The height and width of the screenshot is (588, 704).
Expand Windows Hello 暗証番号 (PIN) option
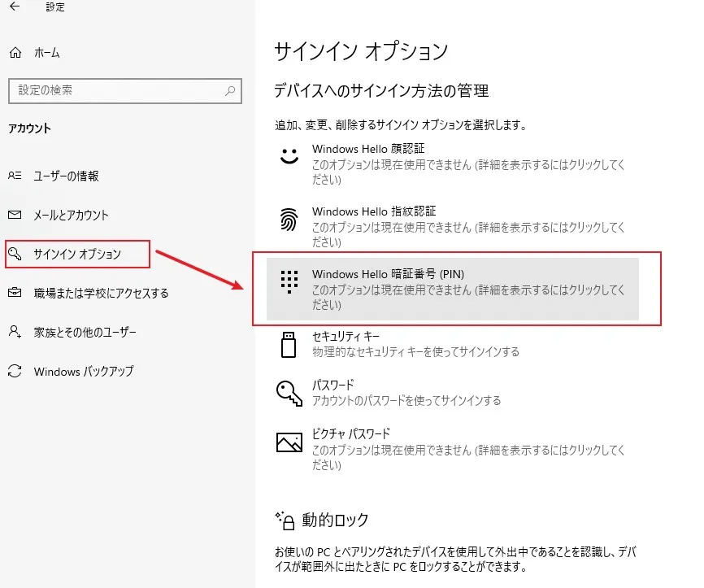pos(453,289)
